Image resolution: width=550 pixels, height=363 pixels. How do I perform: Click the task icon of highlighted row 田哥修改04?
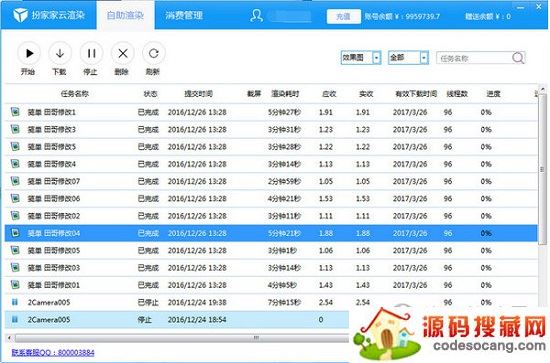coord(15,233)
